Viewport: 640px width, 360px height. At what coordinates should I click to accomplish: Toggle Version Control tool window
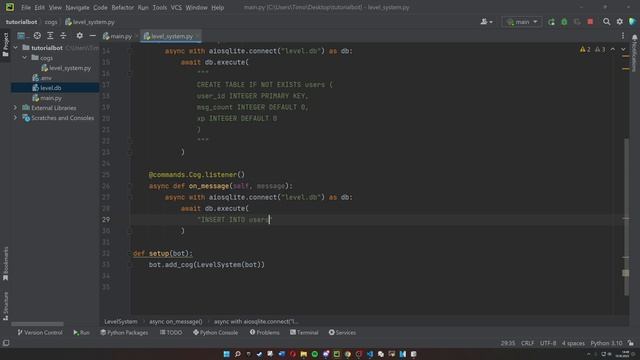(40, 333)
